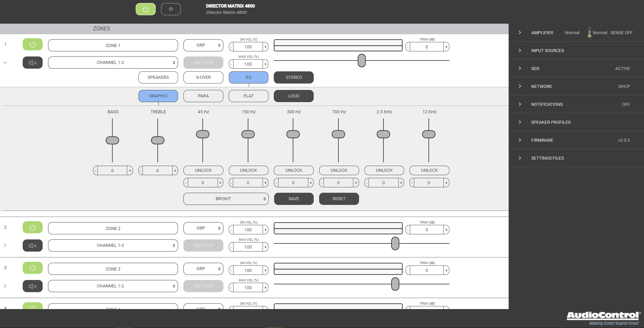The height and width of the screenshot is (328, 644).
Task: Mute Zone 2 speaker icon
Action: click(32, 245)
